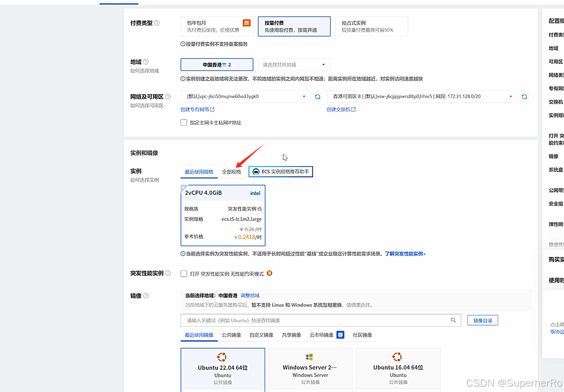The width and height of the screenshot is (564, 392).
Task: Select Ubuntu 22.04 64位 image card
Action: 223,370
